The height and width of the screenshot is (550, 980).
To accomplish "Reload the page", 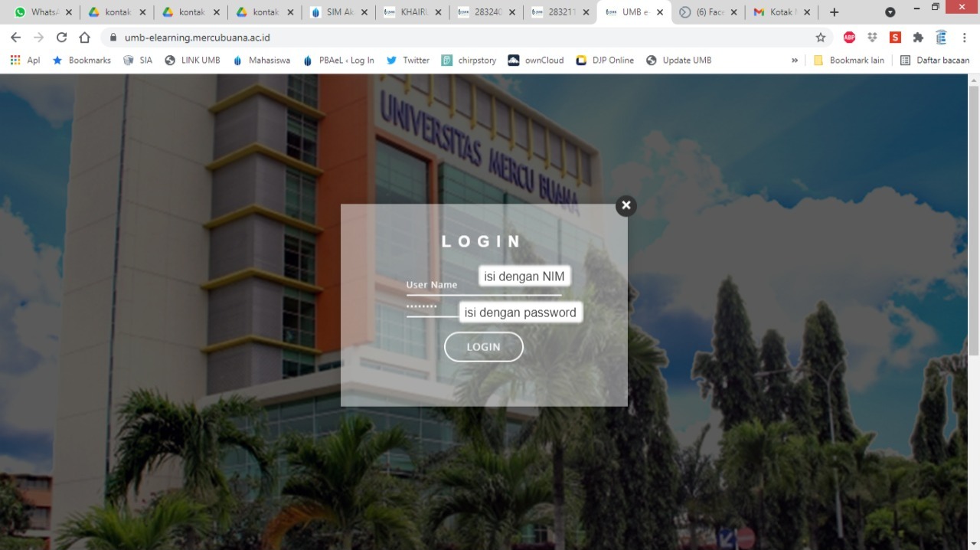I will (61, 37).
